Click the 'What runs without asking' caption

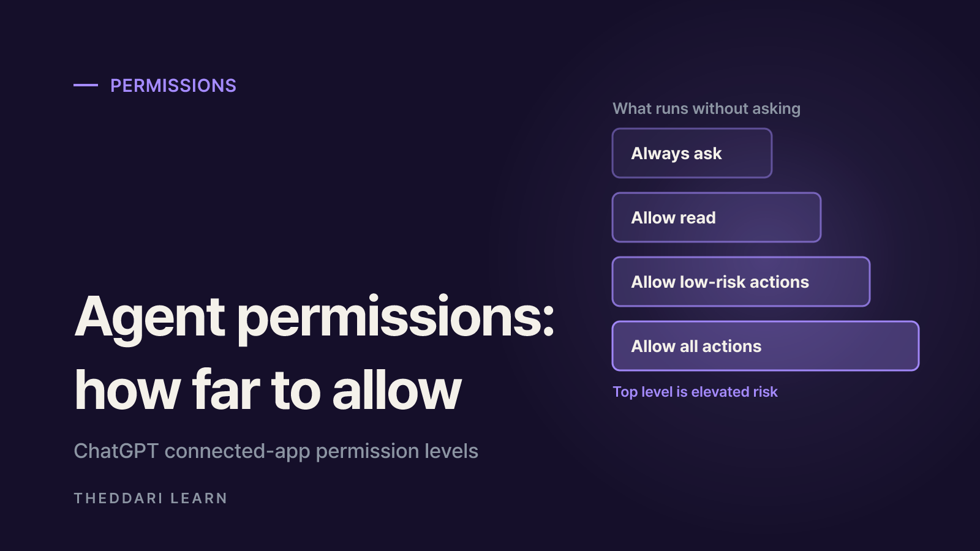pyautogui.click(x=706, y=109)
